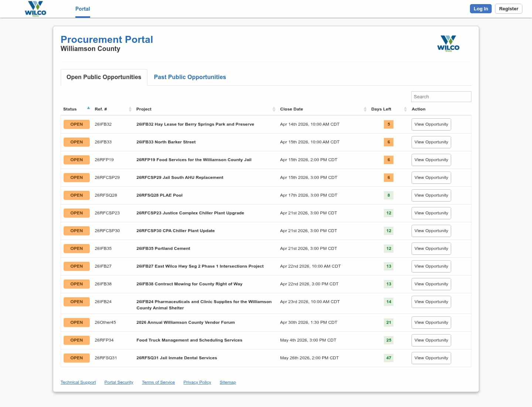Sort table by Status column arrow
Image resolution: width=532 pixels, height=407 pixels.
88,108
